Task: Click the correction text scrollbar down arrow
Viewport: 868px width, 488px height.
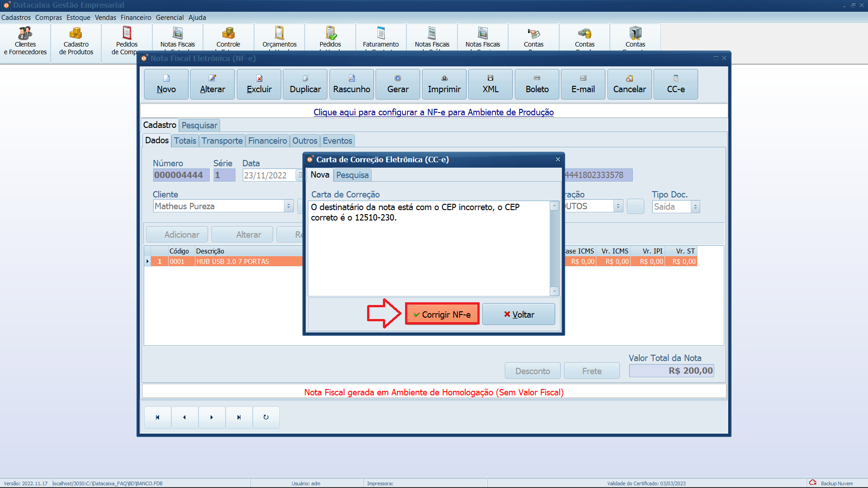Action: [x=554, y=291]
